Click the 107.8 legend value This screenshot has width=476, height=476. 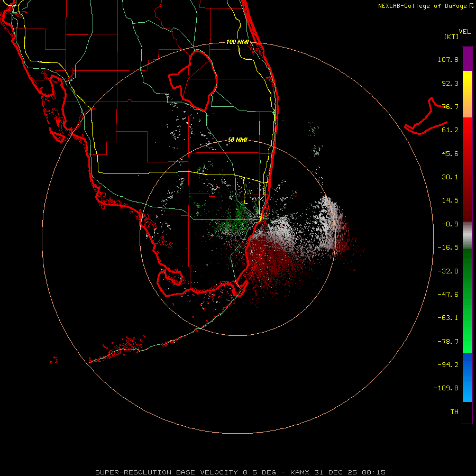448,59
